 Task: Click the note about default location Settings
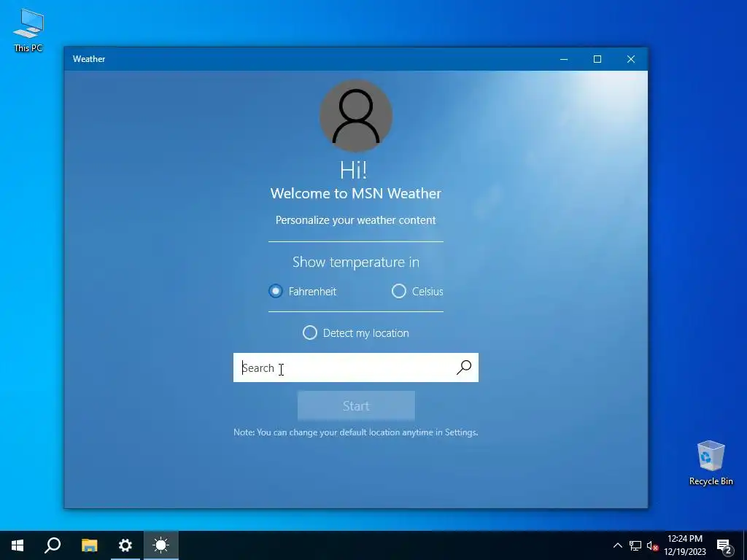point(355,432)
